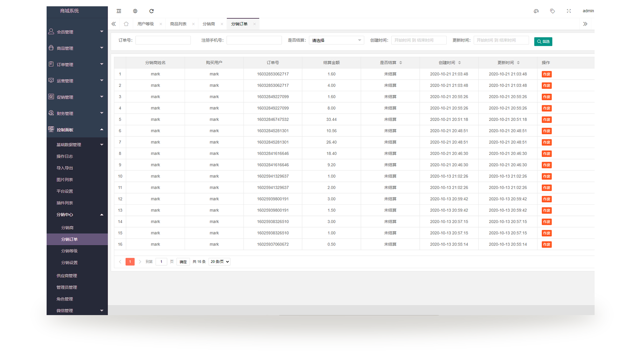Screen dimensions: 644x361
Task: Expand 微信管理 sidebar menu
Action: pos(77,311)
